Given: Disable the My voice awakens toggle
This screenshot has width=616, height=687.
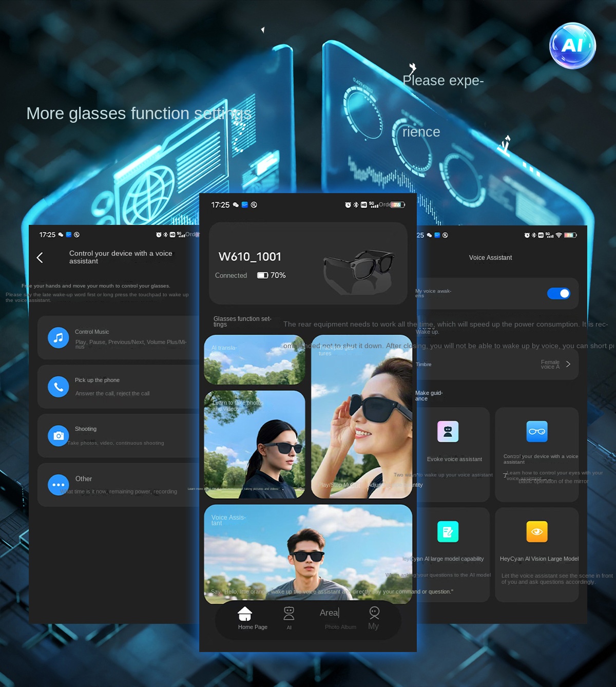Looking at the screenshot, I should pos(559,294).
